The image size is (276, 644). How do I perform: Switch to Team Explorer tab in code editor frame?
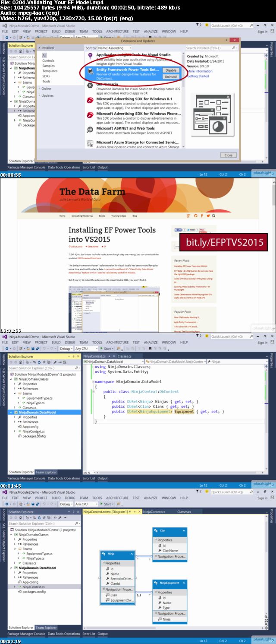pos(46,472)
